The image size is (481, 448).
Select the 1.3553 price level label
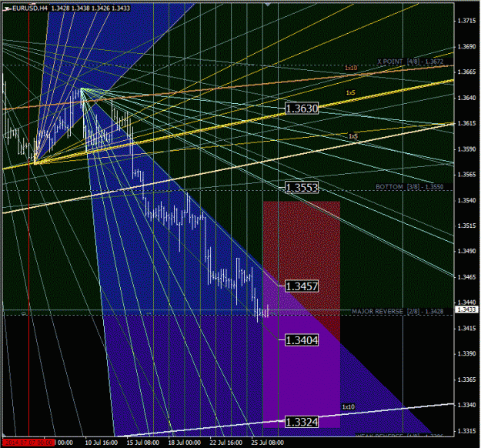pos(302,187)
